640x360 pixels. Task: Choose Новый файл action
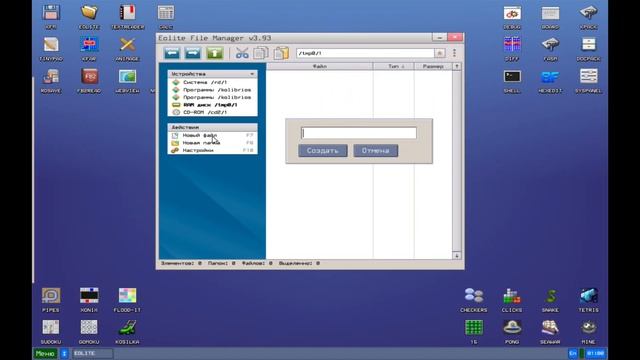click(x=212, y=135)
